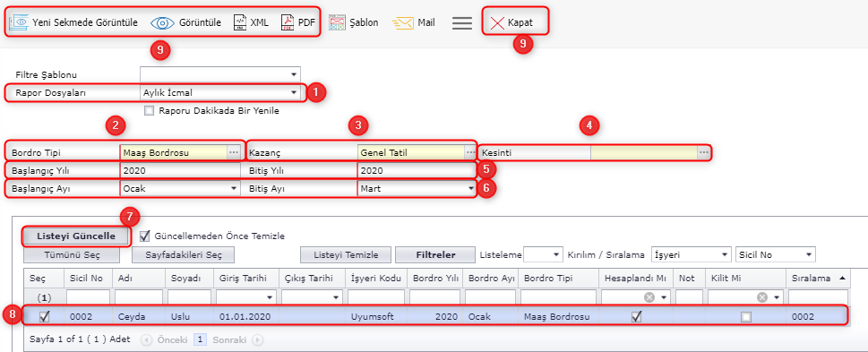This screenshot has height=352, width=868.
Task: Open Başlangıç Ayı dropdown
Action: coord(234,189)
